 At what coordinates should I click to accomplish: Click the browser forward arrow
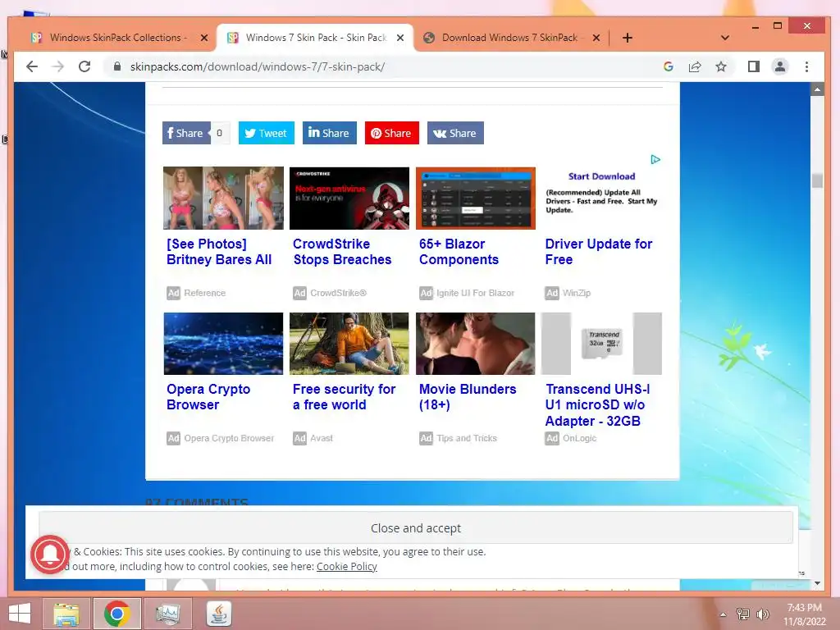58,66
